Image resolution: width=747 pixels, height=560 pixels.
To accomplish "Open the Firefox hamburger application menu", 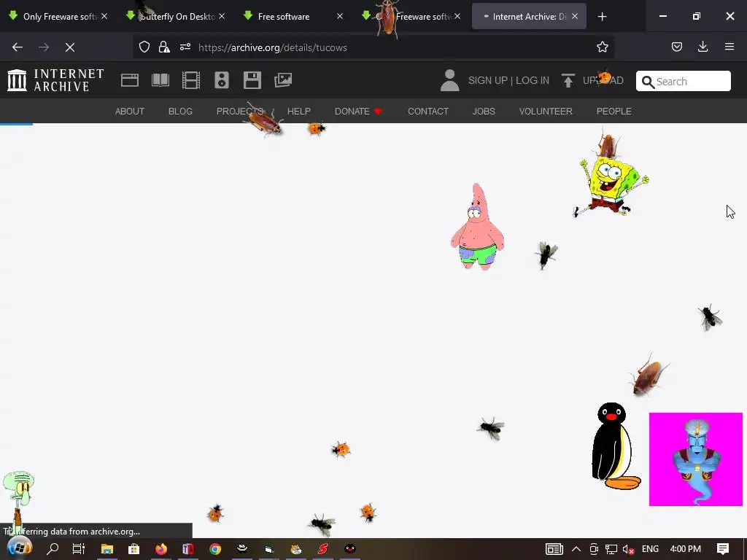I will [x=729, y=47].
